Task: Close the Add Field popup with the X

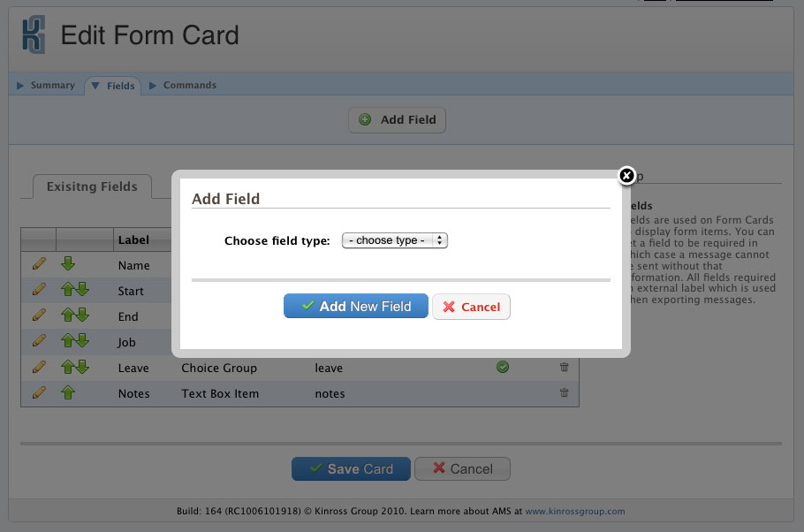Action: click(x=626, y=176)
